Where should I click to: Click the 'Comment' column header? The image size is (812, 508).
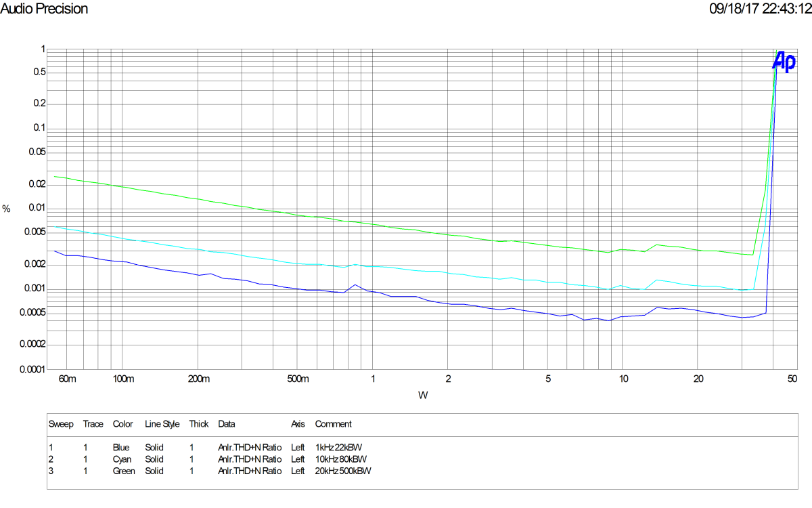(x=334, y=424)
